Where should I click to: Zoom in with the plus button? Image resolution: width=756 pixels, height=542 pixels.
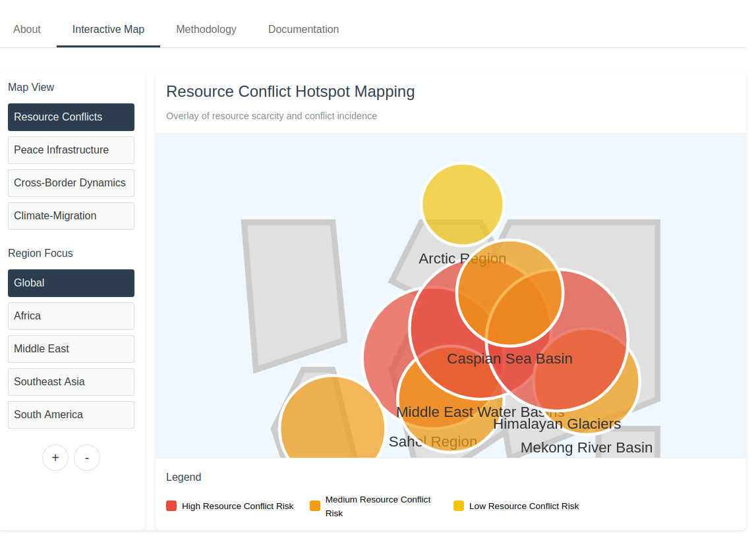[55, 458]
